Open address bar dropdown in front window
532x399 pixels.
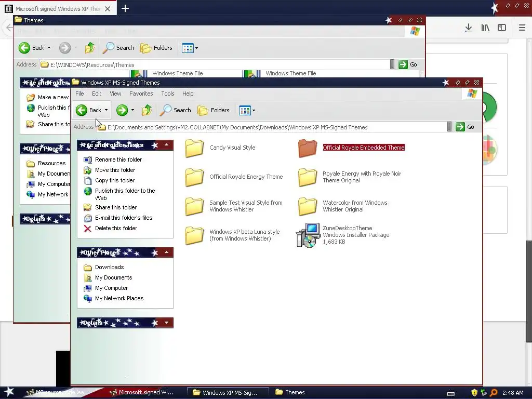click(449, 127)
